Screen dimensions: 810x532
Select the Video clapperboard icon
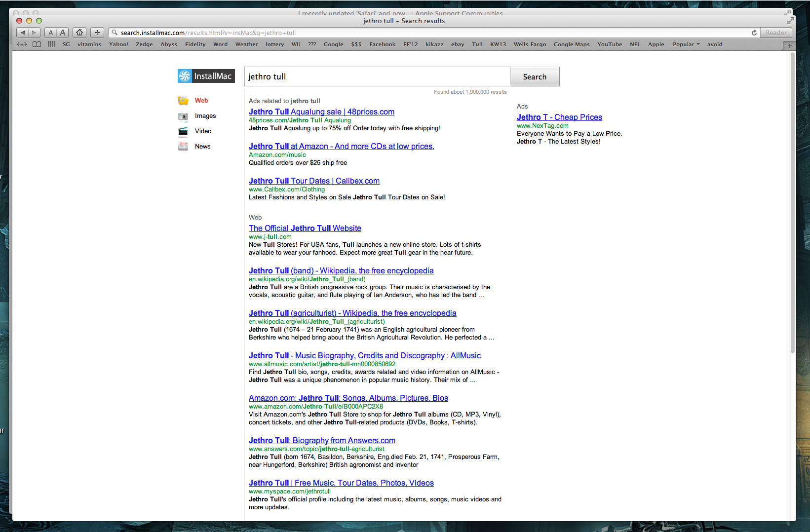coord(183,131)
